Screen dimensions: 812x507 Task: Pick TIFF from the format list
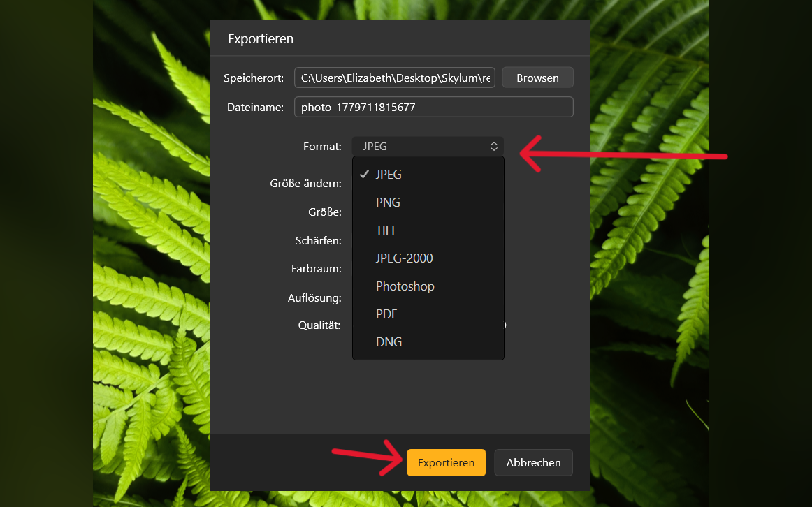pos(428,230)
